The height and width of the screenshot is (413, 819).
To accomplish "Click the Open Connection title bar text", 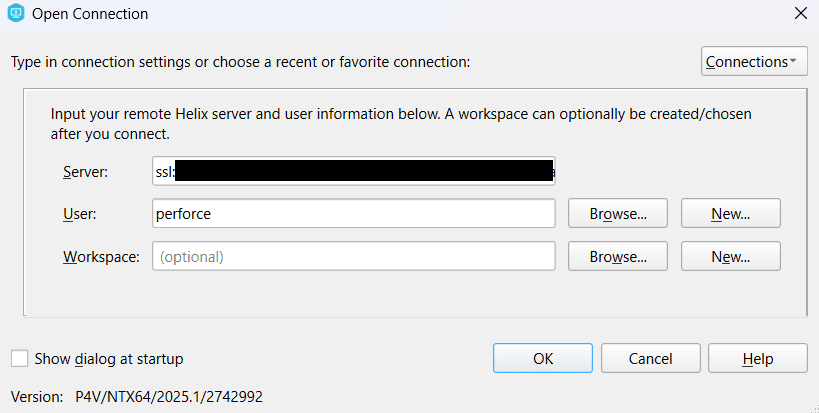I will [x=90, y=14].
